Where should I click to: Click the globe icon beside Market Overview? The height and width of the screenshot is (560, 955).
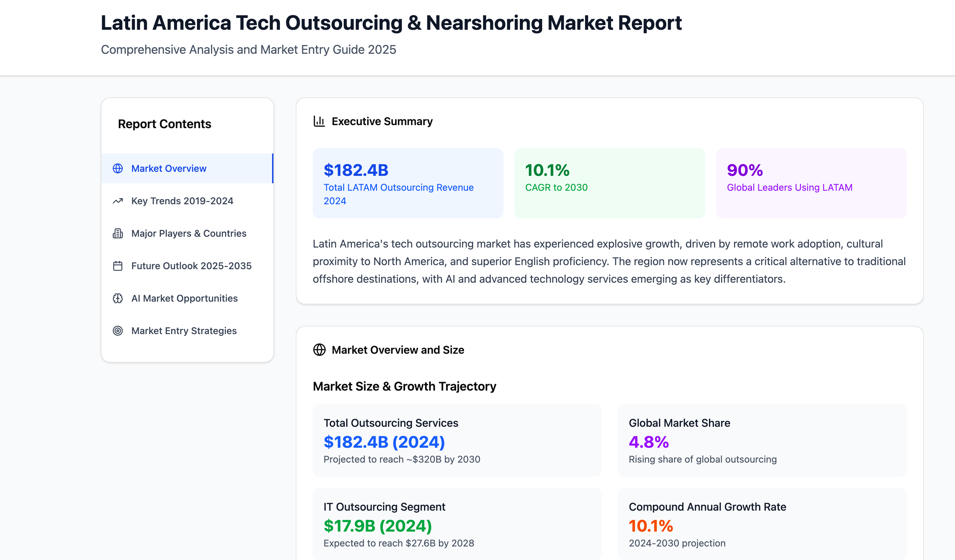[118, 168]
